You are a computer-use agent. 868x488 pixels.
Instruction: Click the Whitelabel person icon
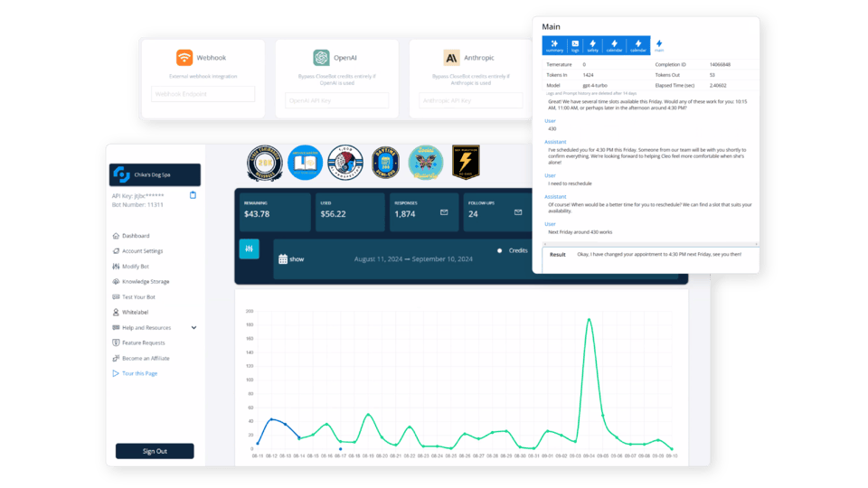click(x=116, y=312)
